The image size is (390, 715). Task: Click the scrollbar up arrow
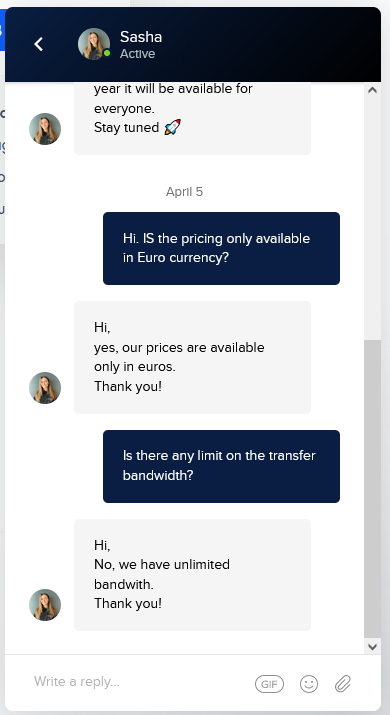pos(372,90)
